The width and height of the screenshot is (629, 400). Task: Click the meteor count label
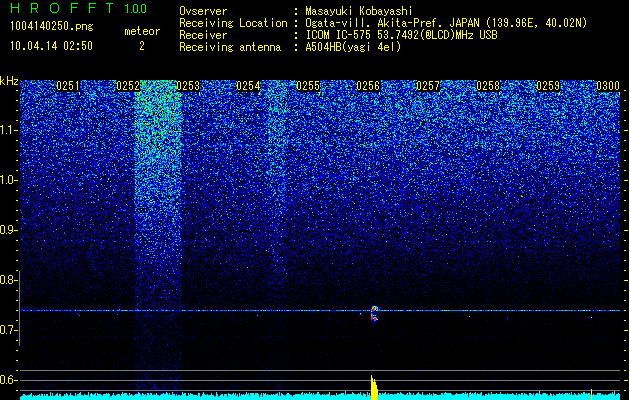point(142,31)
